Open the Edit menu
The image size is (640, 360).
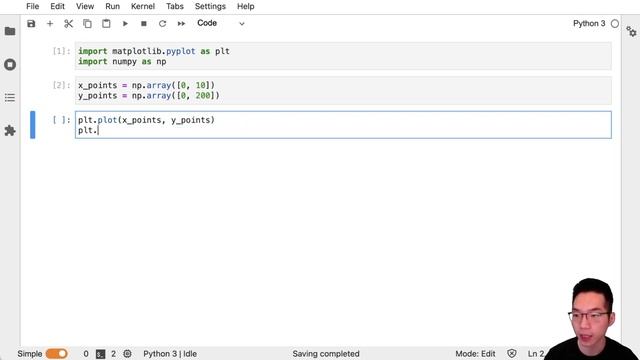(58, 7)
